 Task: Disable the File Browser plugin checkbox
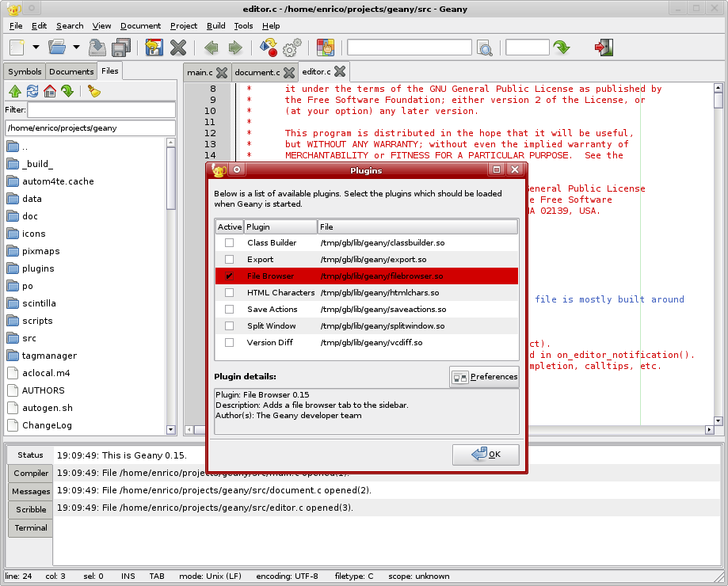click(230, 276)
